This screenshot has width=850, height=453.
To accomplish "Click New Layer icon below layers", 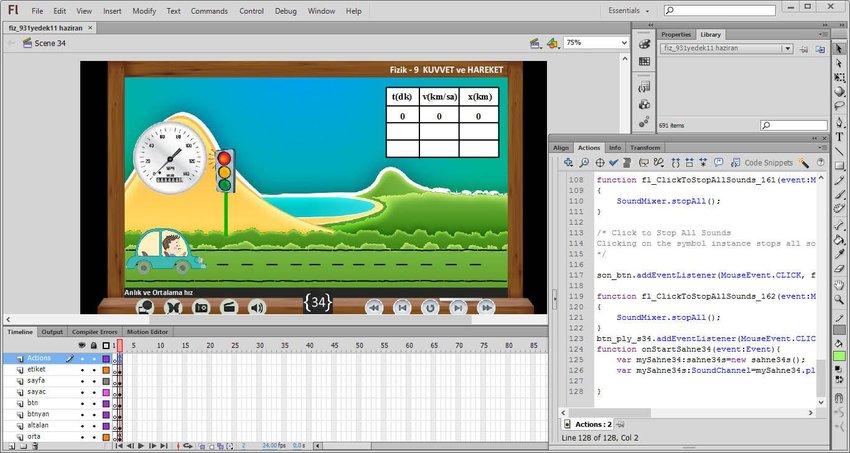I will tap(9, 446).
